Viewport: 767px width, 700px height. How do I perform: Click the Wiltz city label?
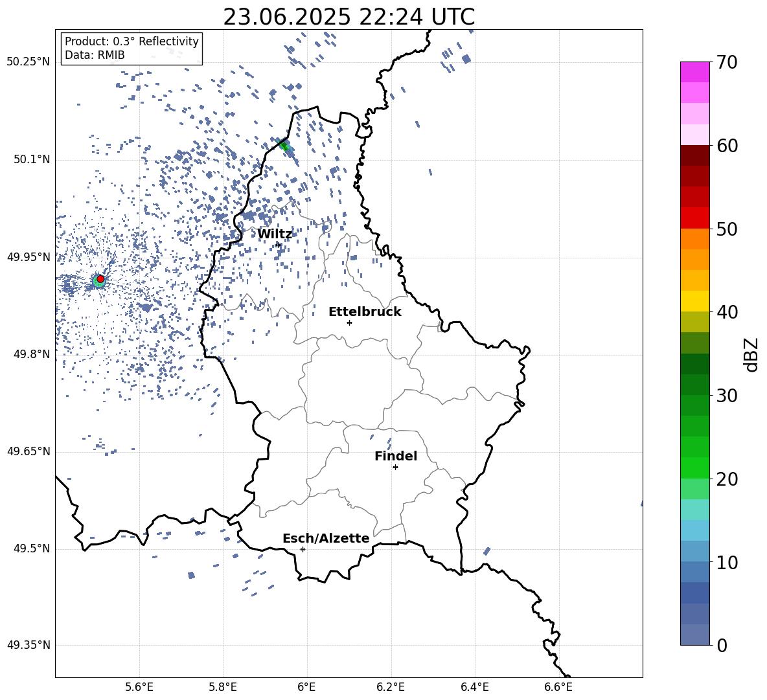275,234
